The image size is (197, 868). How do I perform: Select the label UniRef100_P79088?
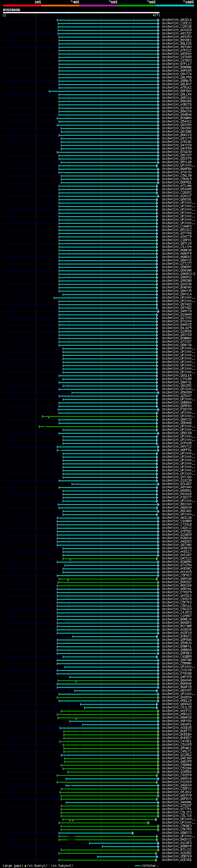coord(176,674)
